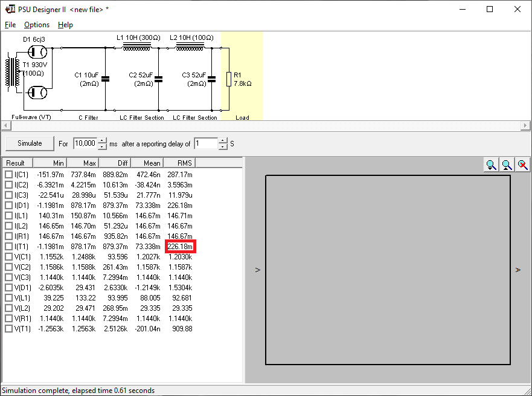Enable the I(C2) result checkbox
This screenshot has height=396, width=532.
pyautogui.click(x=9, y=185)
